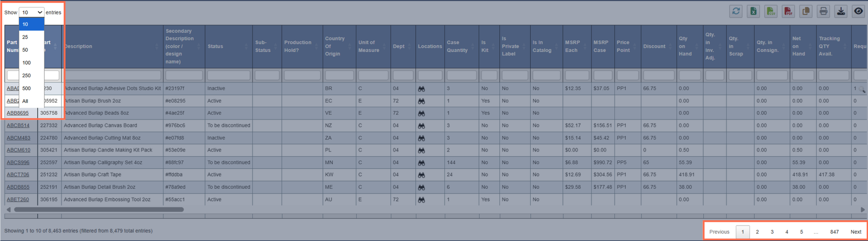Sort by the Dept column
868x241 pixels.
[403, 46]
